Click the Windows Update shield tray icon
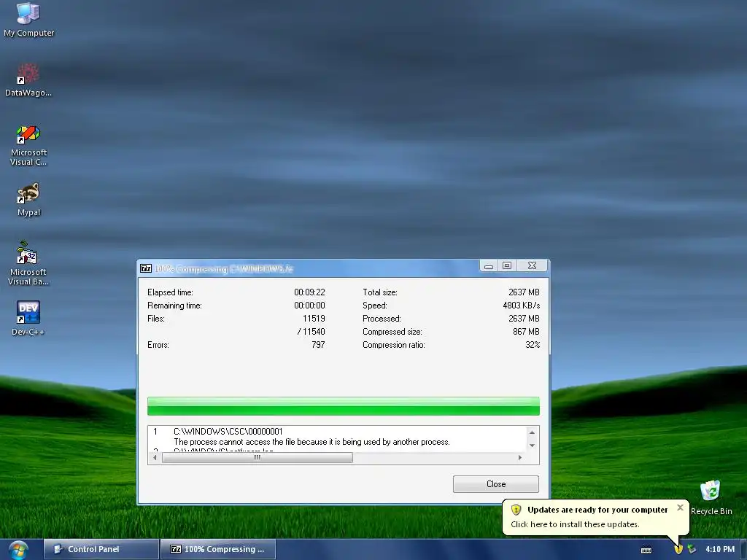747x560 pixels. [x=678, y=550]
